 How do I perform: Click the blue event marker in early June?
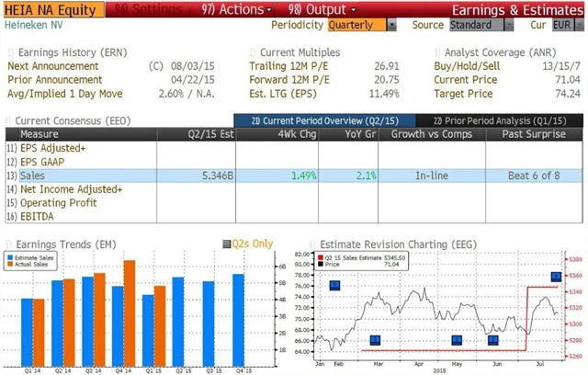coord(493,340)
